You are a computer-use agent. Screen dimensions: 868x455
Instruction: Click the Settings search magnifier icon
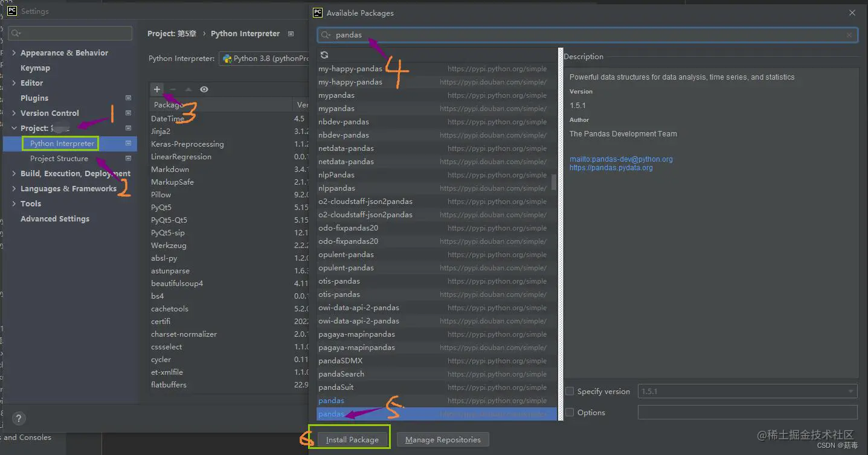pos(15,33)
